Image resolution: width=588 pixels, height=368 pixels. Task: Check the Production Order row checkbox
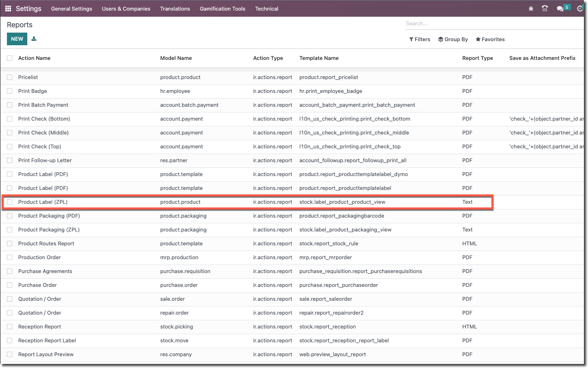point(10,258)
